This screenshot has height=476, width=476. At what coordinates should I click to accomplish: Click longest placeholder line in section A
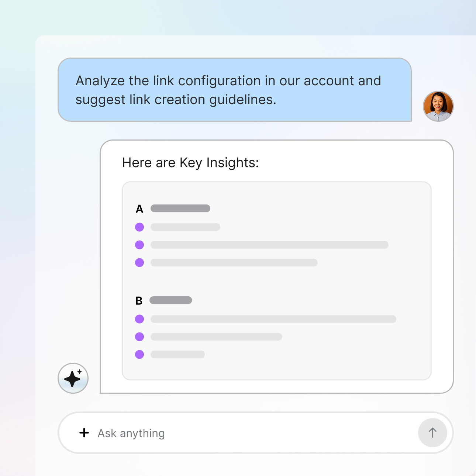269,245
